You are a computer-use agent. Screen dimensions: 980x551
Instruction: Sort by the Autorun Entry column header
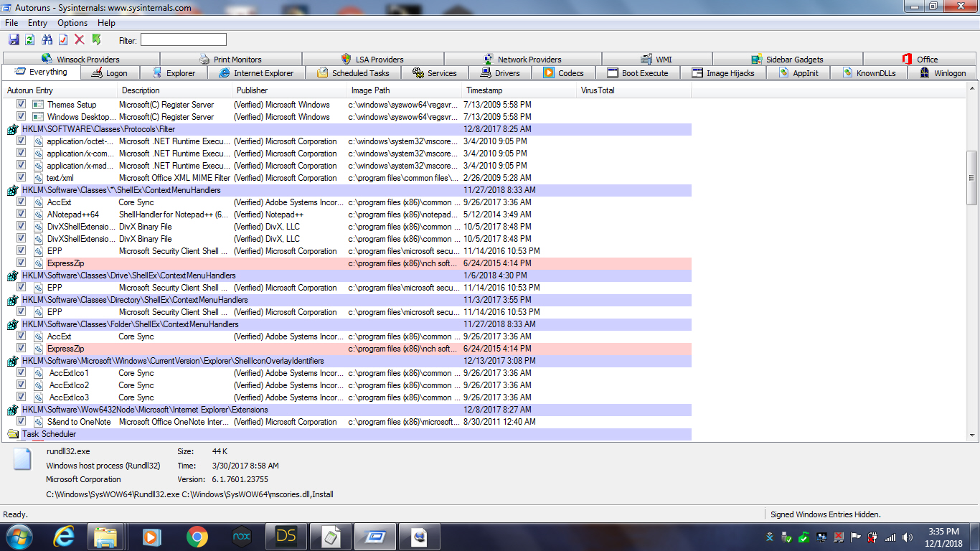(60, 90)
